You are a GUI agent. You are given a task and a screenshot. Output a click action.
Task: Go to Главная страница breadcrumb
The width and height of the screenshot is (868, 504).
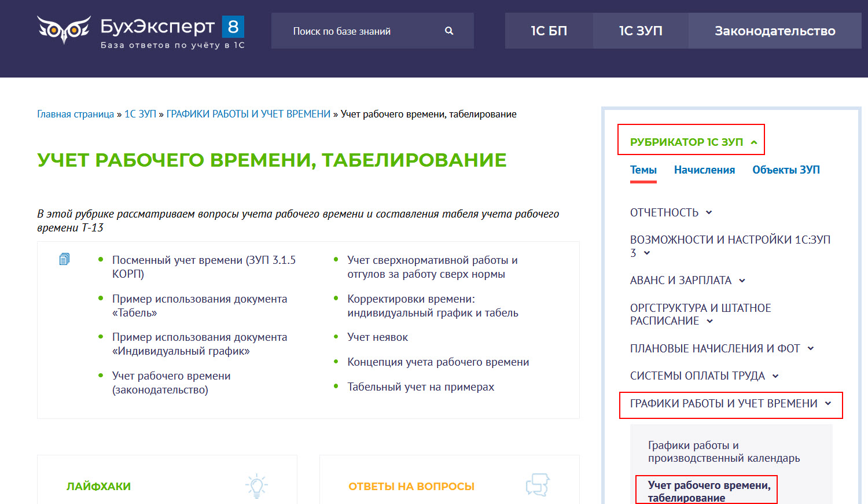click(x=75, y=114)
